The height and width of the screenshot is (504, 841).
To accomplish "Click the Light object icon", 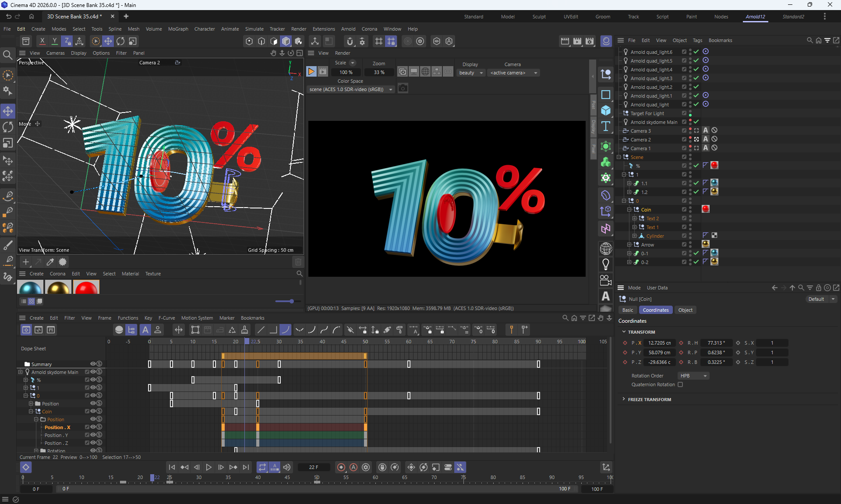I will click(606, 264).
